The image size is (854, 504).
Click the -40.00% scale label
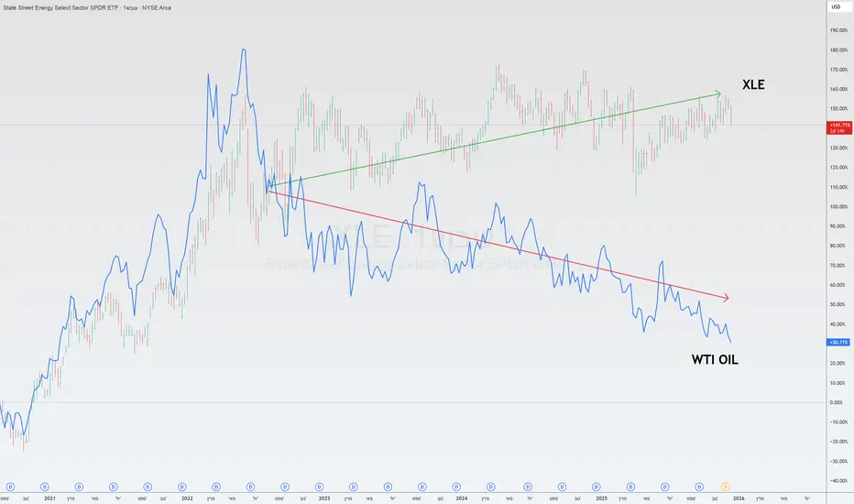point(838,481)
